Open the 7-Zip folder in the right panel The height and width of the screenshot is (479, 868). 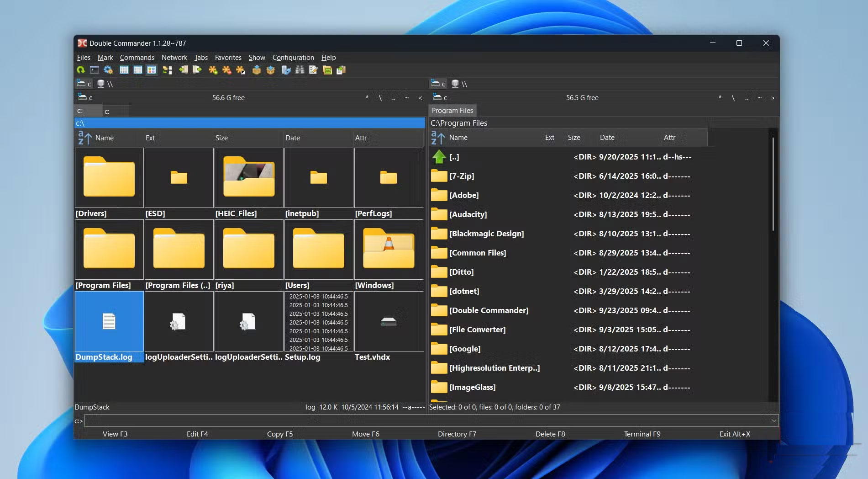pos(462,176)
